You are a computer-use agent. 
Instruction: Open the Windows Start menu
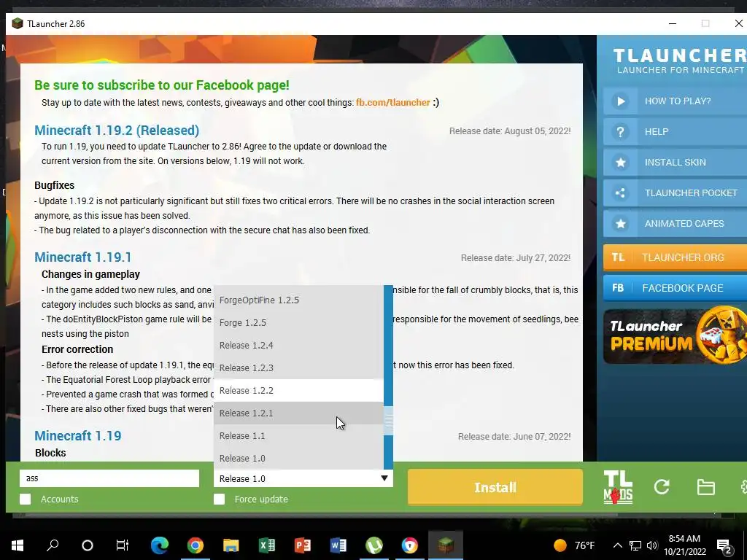tap(18, 545)
